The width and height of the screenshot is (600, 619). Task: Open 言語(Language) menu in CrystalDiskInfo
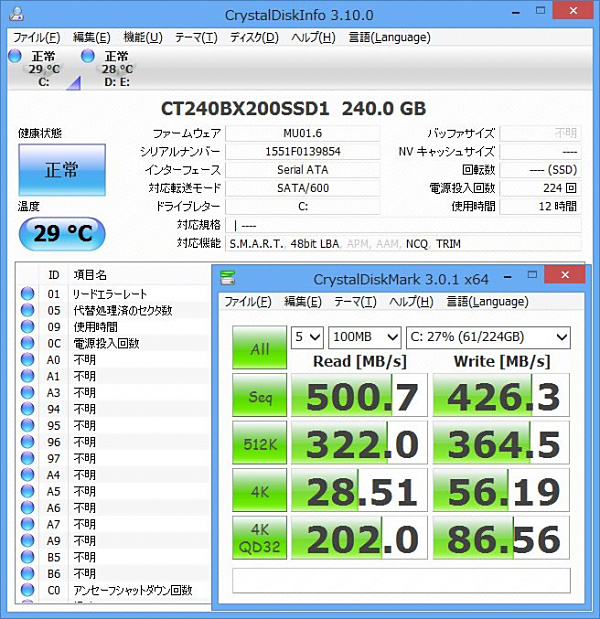(x=390, y=38)
